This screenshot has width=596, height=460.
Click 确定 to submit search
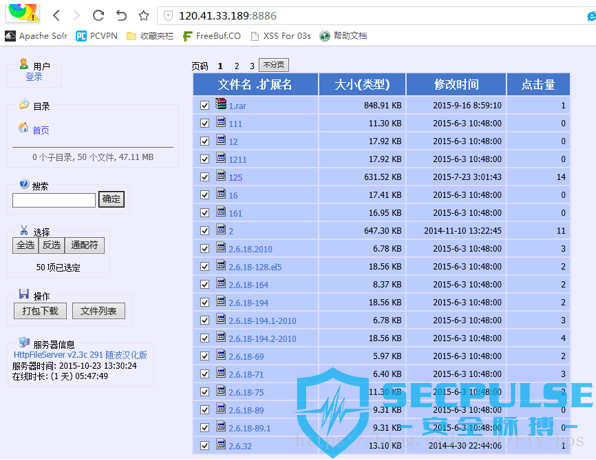pyautogui.click(x=111, y=199)
